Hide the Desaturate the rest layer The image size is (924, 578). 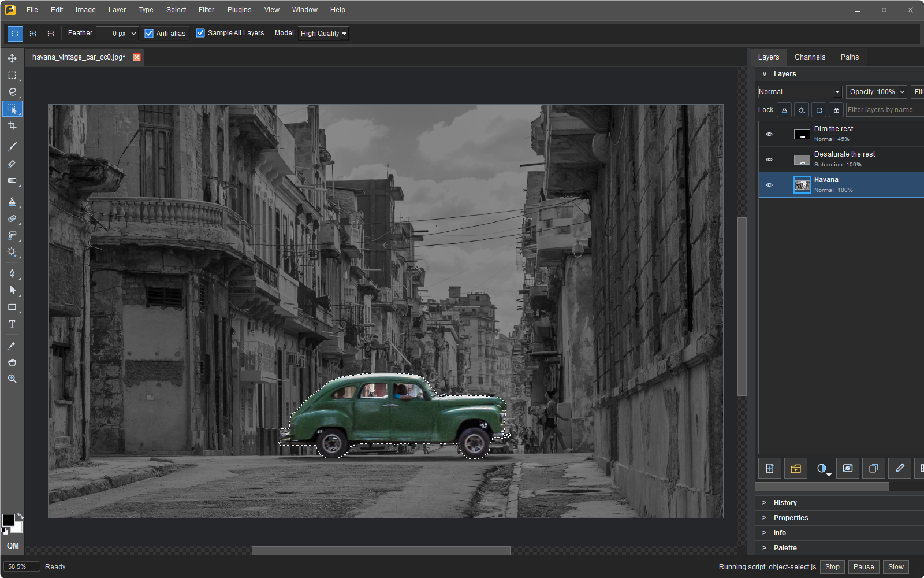point(769,160)
